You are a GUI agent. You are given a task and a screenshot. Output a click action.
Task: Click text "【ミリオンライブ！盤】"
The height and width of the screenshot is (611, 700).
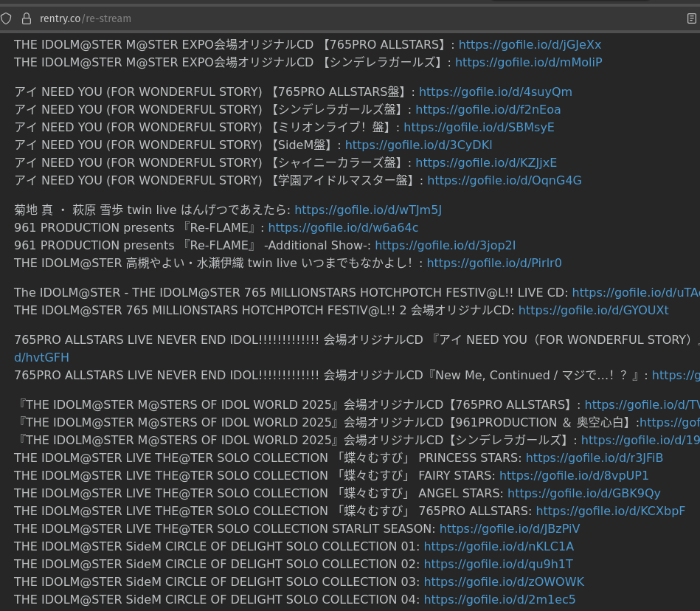point(330,127)
